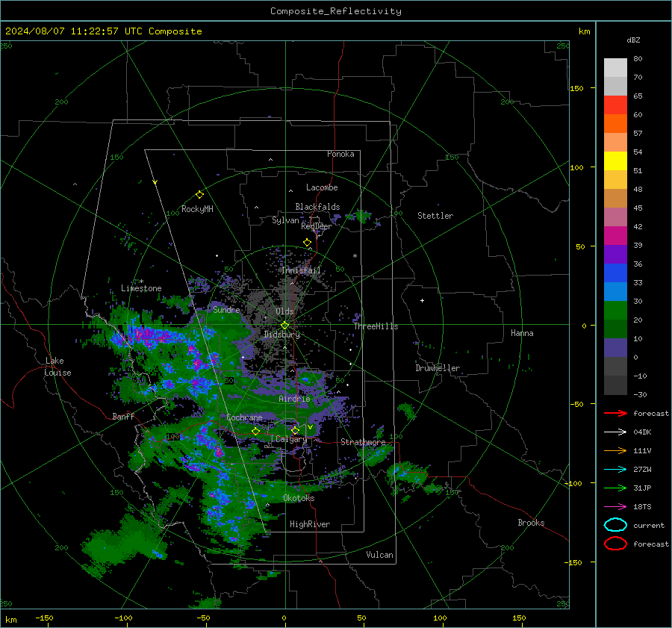
Task: Click the Lacombe label
Action: [322, 187]
